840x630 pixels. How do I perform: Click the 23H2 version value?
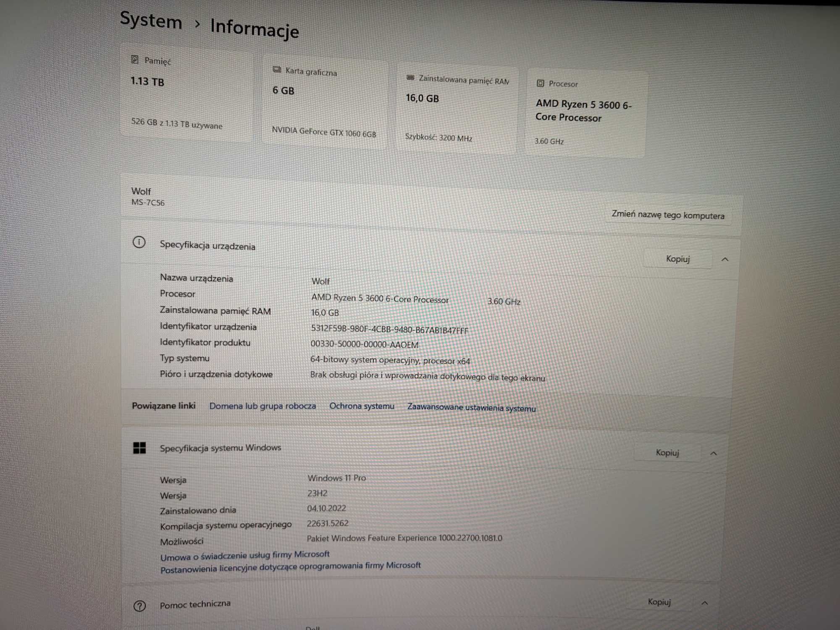pos(317,493)
